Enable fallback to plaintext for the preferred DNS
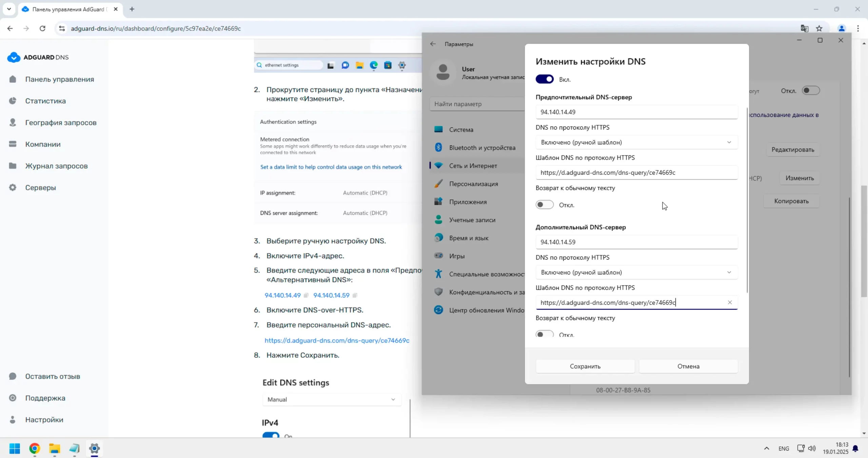The width and height of the screenshot is (868, 458). (545, 205)
